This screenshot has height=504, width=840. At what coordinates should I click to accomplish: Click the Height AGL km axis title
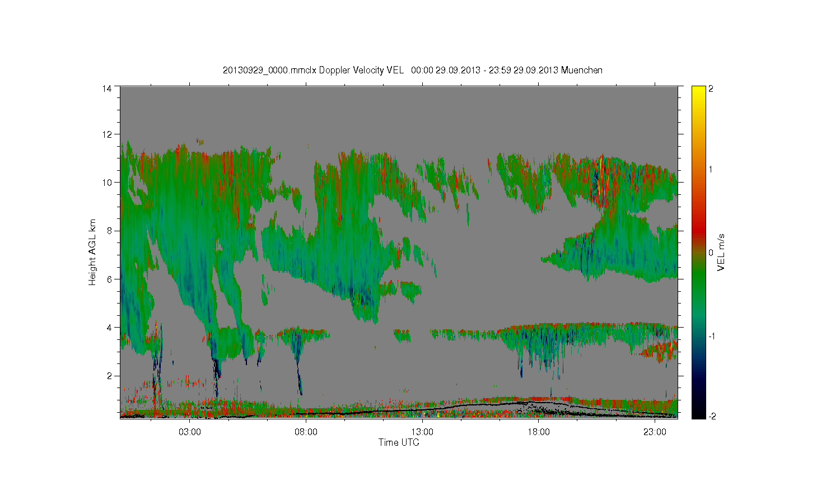point(92,252)
